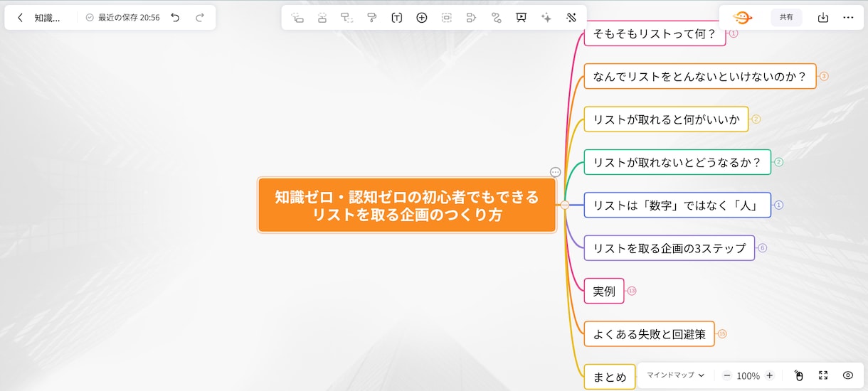
Task: Select the node 'よくある失敗と回避策'
Action: (649, 333)
